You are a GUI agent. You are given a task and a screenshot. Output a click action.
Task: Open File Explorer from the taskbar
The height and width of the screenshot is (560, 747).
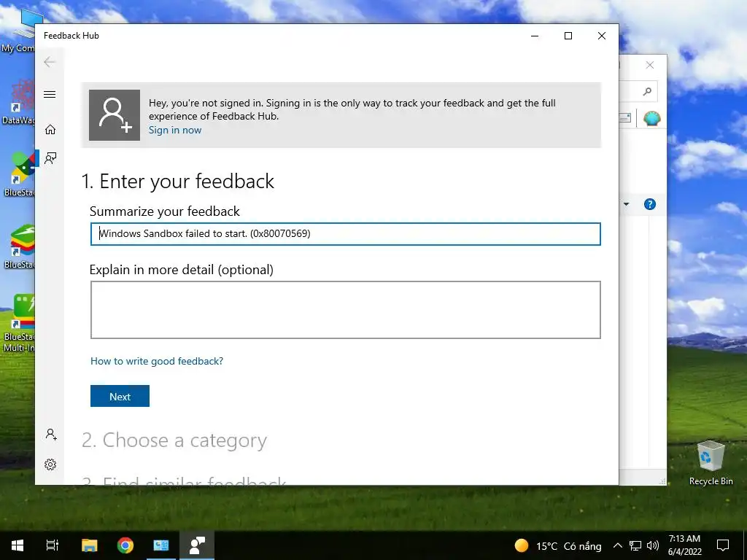click(89, 545)
